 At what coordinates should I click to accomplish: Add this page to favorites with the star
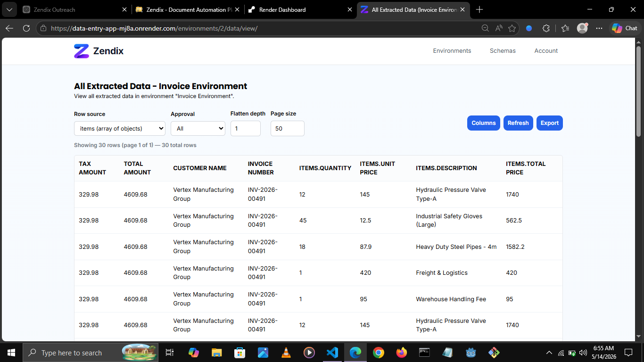[x=512, y=28]
